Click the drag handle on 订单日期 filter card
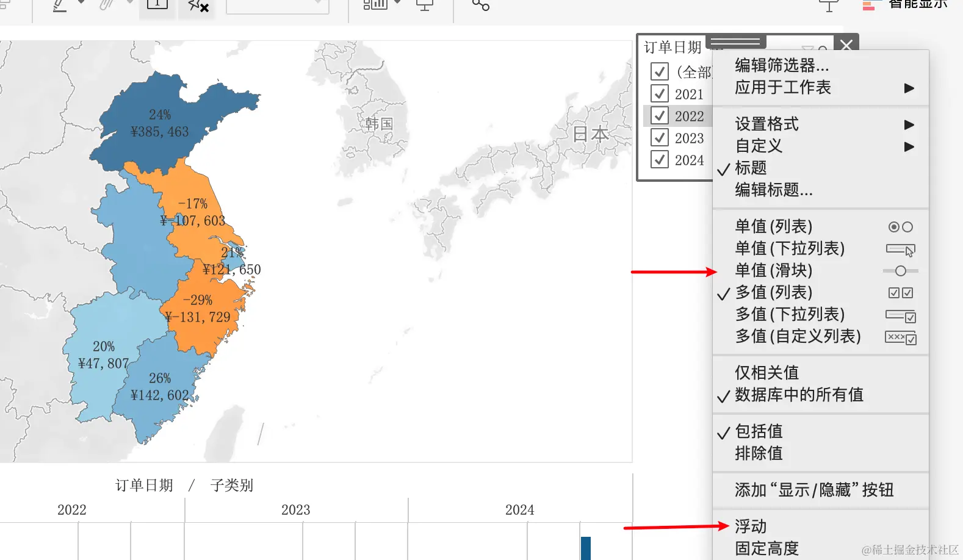963x560 pixels. click(735, 41)
